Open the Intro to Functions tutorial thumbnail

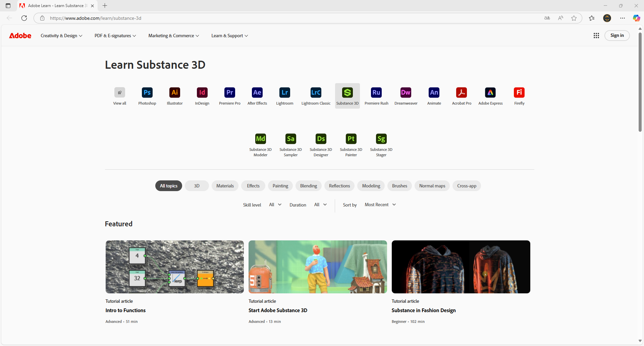coord(175,267)
